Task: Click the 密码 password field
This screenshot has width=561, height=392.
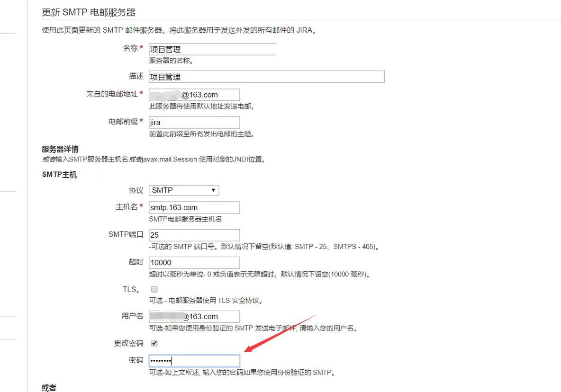Action: [194, 361]
